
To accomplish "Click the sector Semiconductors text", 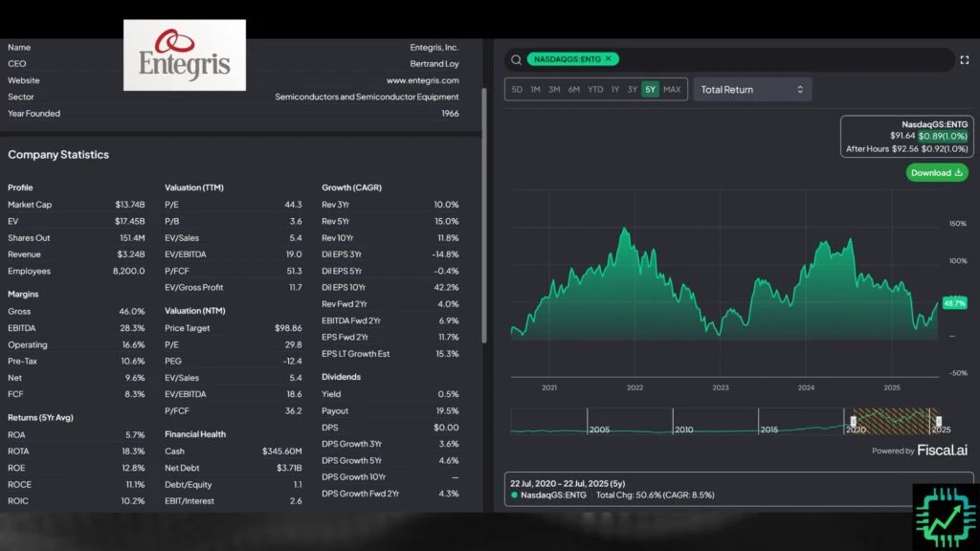I will point(367,97).
